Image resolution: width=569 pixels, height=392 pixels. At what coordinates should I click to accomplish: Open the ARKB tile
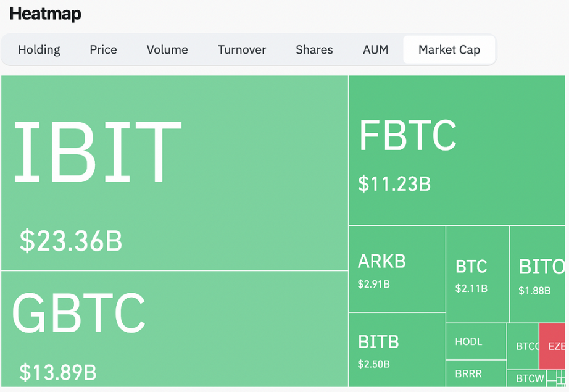coord(397,269)
